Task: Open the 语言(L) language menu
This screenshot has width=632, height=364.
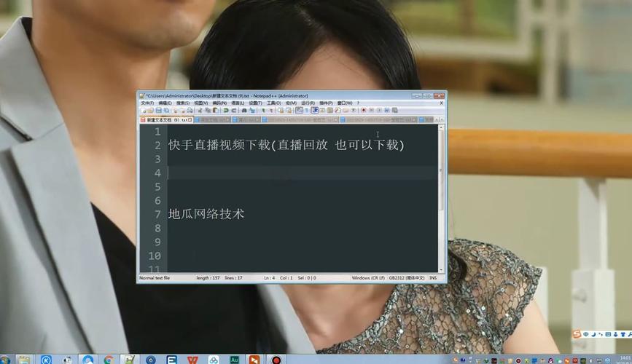Action: pyautogui.click(x=238, y=103)
